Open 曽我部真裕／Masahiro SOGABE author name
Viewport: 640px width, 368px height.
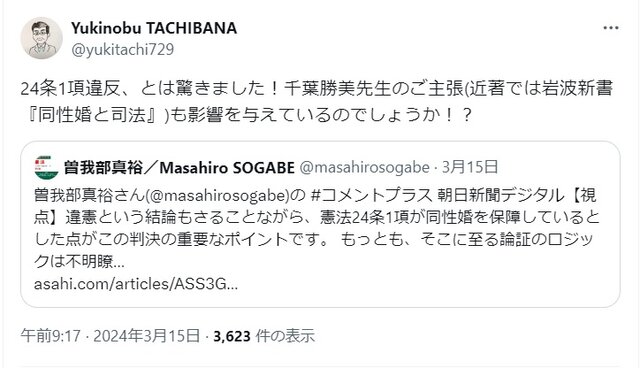click(179, 167)
